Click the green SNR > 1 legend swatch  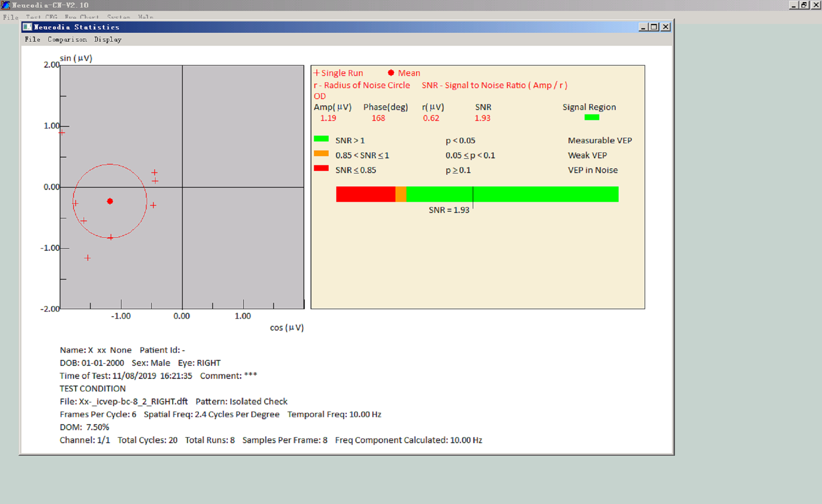(321, 139)
